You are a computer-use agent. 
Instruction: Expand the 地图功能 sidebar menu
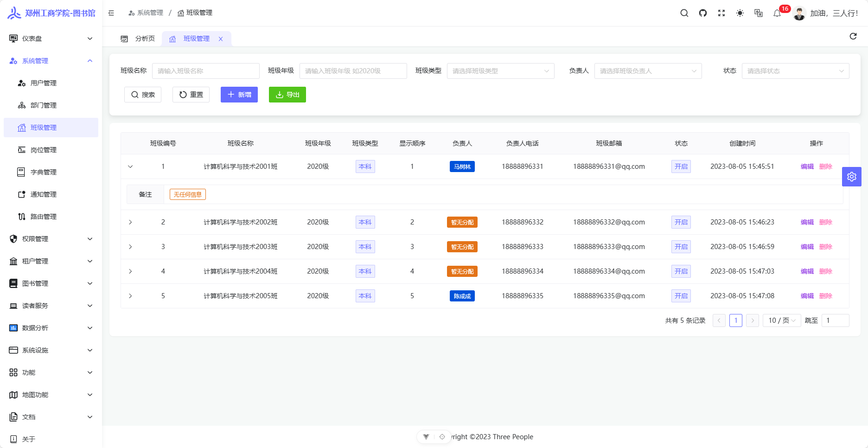51,395
